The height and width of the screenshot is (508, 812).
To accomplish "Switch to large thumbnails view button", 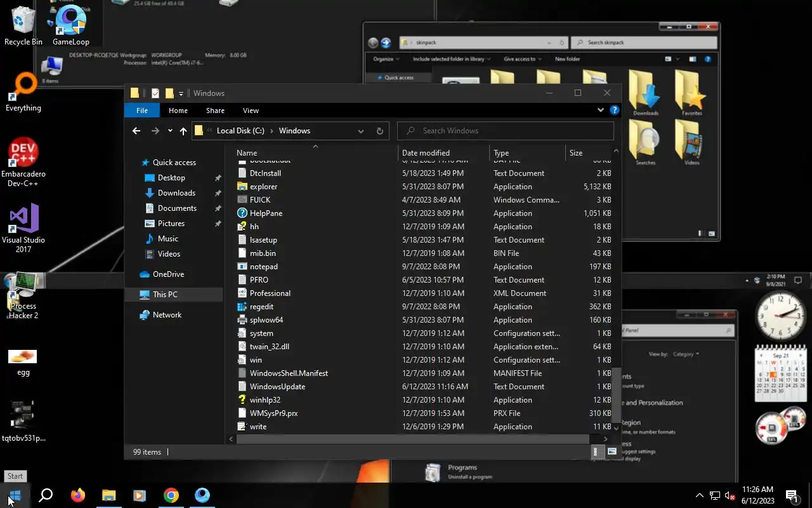I will point(612,451).
